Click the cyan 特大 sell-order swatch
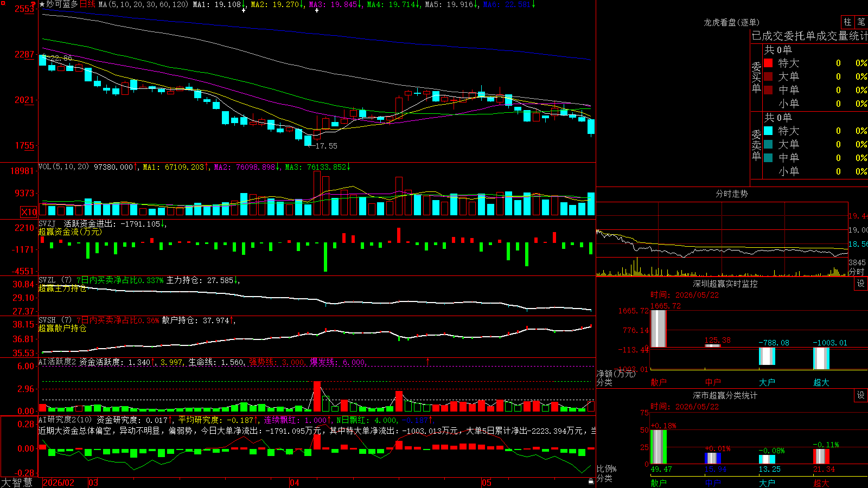The image size is (868, 488). [768, 131]
